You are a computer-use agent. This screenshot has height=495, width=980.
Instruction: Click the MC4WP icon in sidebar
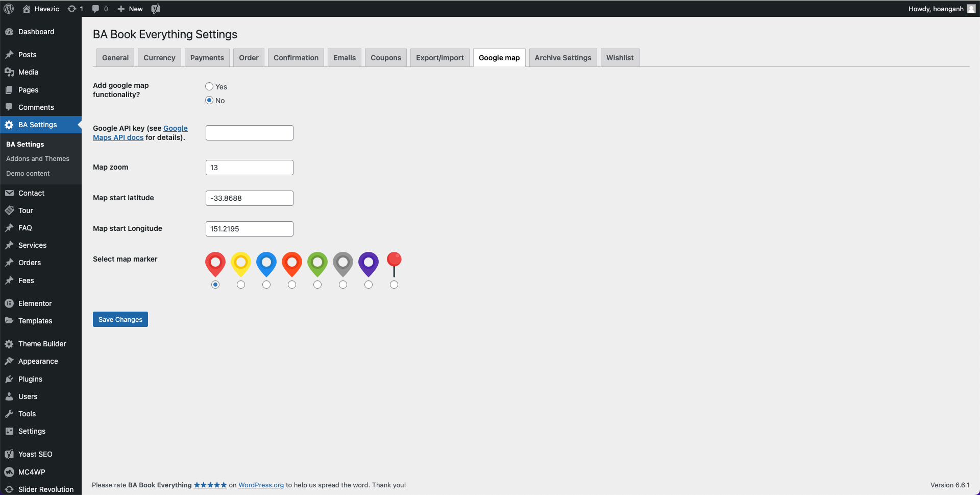9,472
